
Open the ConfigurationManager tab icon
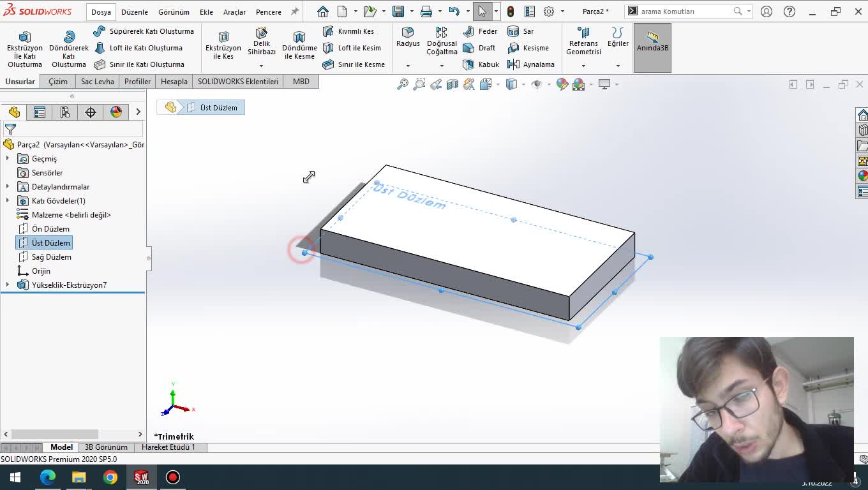65,112
